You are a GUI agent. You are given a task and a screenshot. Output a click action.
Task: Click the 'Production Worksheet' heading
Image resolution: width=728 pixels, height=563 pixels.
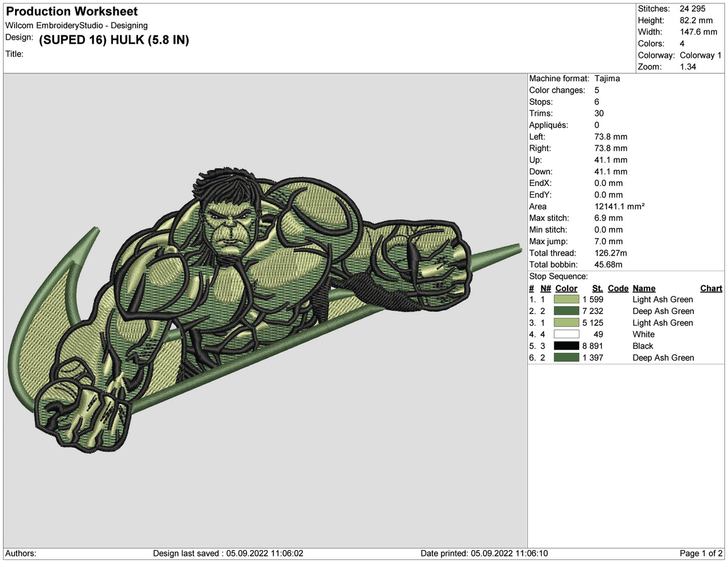point(72,11)
